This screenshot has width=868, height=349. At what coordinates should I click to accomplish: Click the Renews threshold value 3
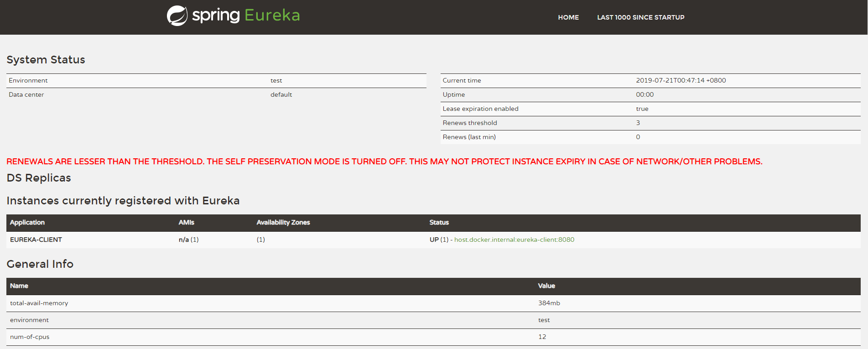638,123
